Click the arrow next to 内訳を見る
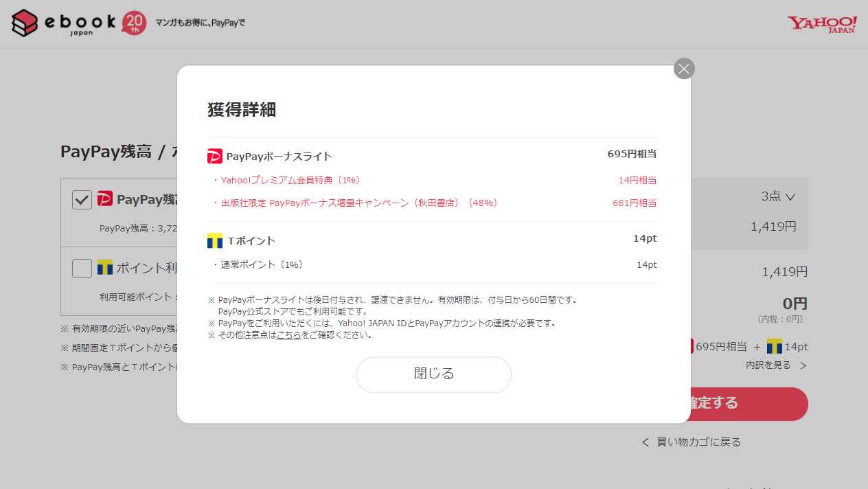This screenshot has width=868, height=489. 803,366
